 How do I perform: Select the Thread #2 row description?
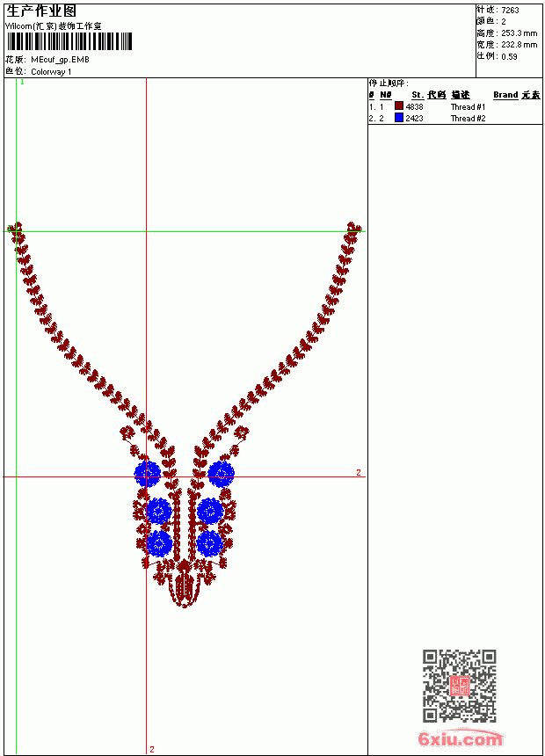tap(468, 118)
